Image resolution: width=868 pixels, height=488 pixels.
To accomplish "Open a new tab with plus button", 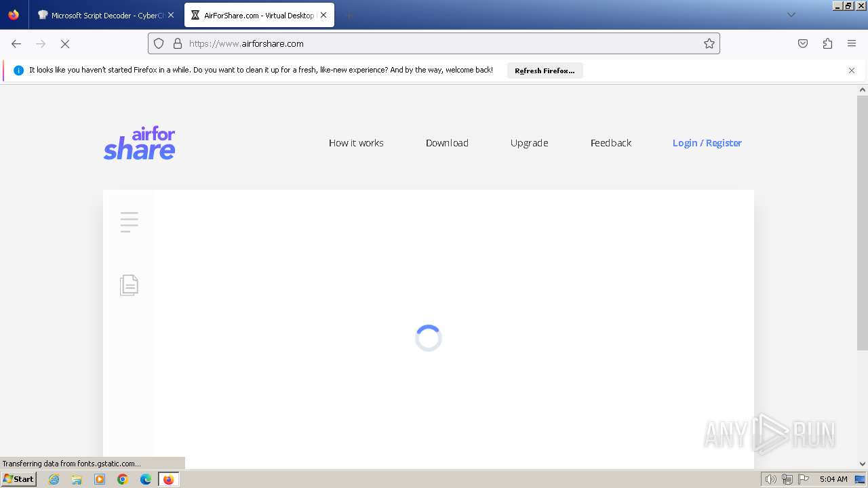I will (349, 15).
